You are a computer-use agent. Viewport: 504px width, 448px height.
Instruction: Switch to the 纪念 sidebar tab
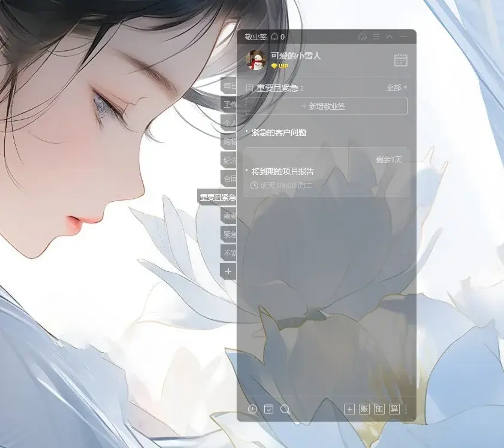228,160
